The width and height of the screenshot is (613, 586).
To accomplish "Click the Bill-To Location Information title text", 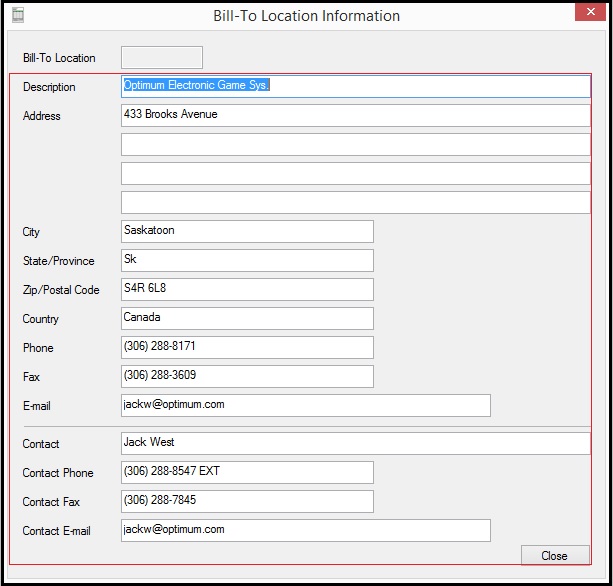I will pyautogui.click(x=306, y=16).
